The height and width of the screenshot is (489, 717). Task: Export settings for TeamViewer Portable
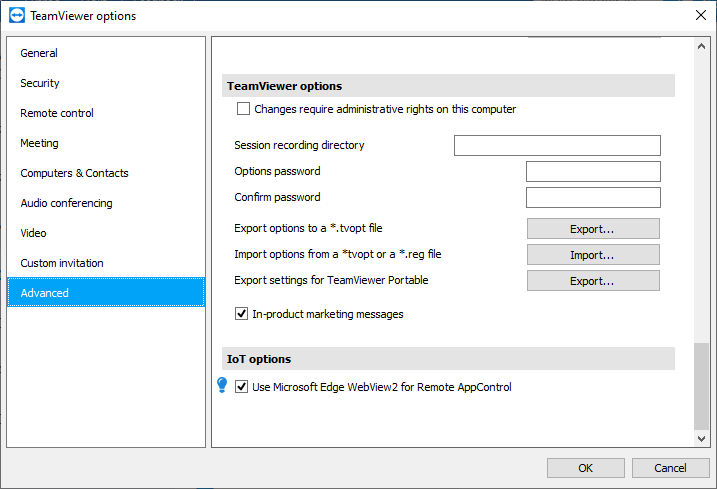point(593,280)
